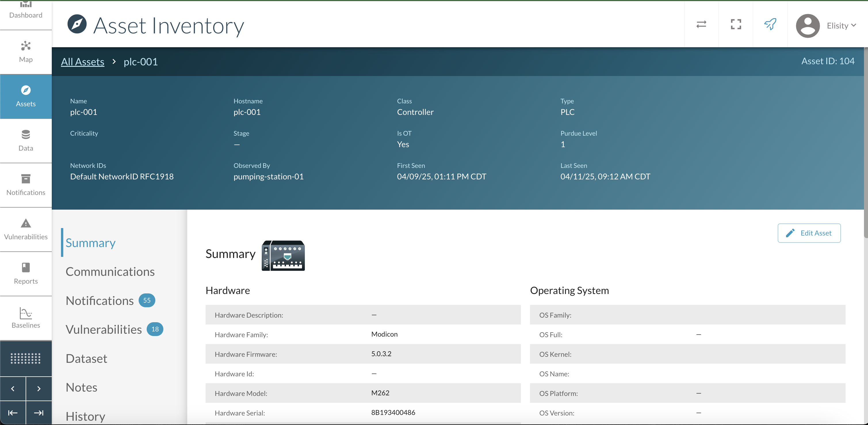Go to the next asset arrow
Screen dimensions: 868x425
pyautogui.click(x=39, y=388)
